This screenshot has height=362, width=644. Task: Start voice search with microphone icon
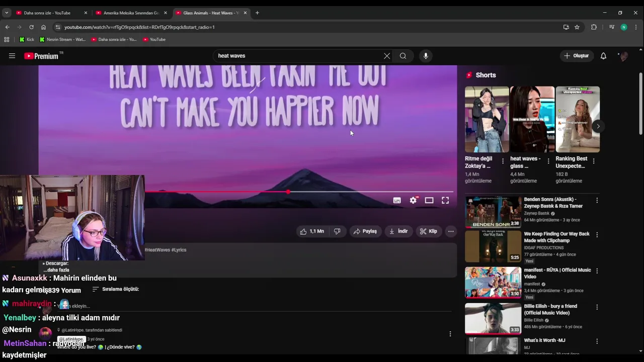coord(426,56)
